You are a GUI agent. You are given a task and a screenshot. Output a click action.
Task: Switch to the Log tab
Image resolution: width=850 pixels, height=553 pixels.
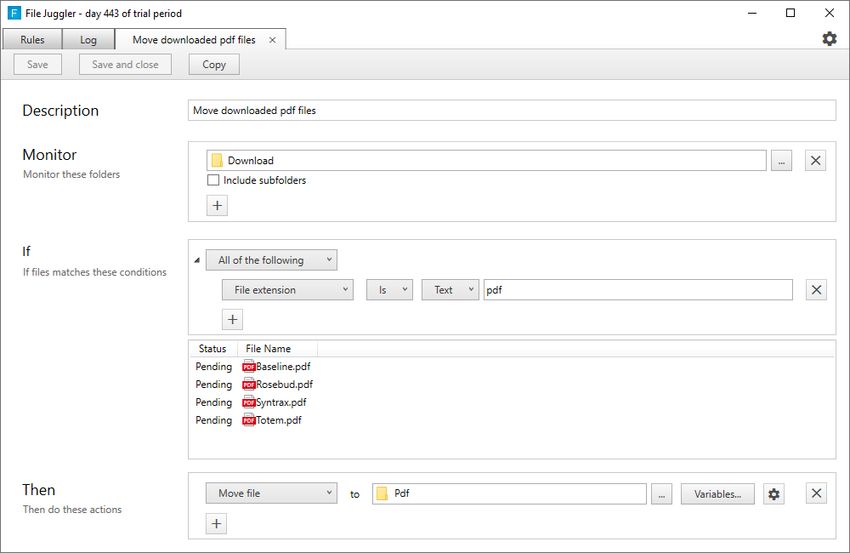88,40
